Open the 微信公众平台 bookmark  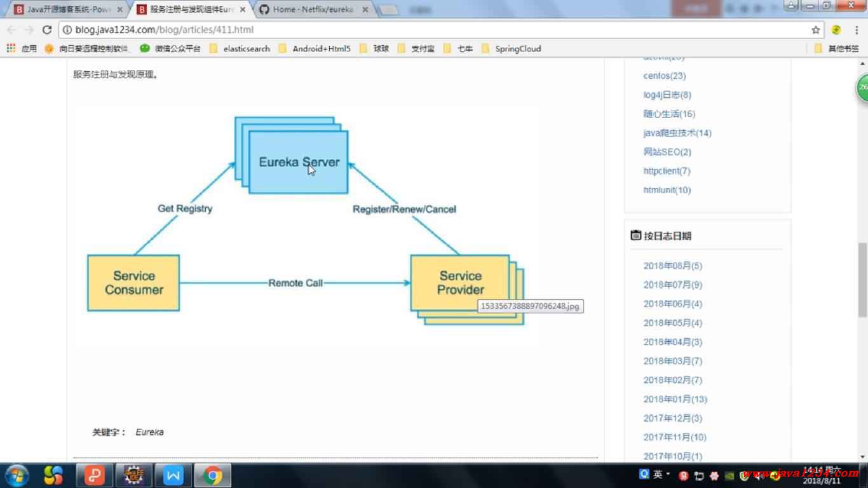[x=170, y=48]
